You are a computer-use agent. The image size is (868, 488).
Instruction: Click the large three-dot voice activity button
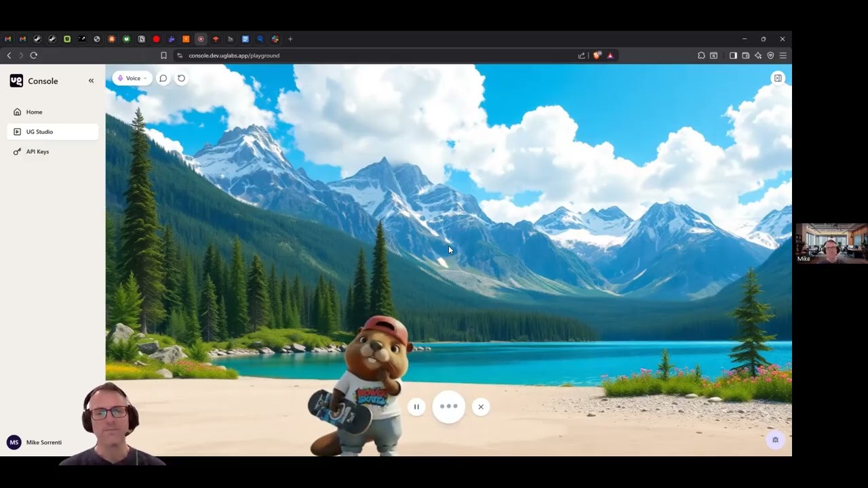click(449, 407)
